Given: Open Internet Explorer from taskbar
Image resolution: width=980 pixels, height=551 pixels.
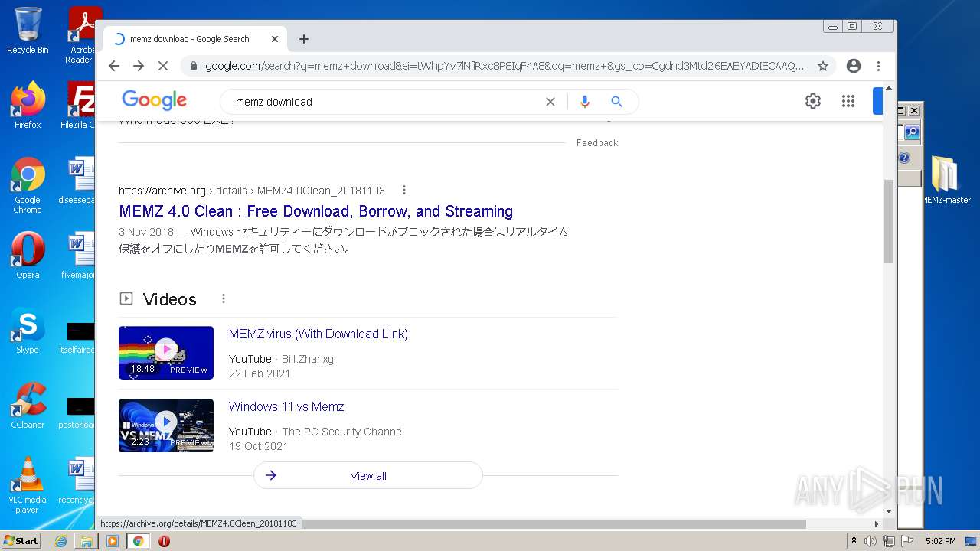Looking at the screenshot, I should click(x=60, y=541).
